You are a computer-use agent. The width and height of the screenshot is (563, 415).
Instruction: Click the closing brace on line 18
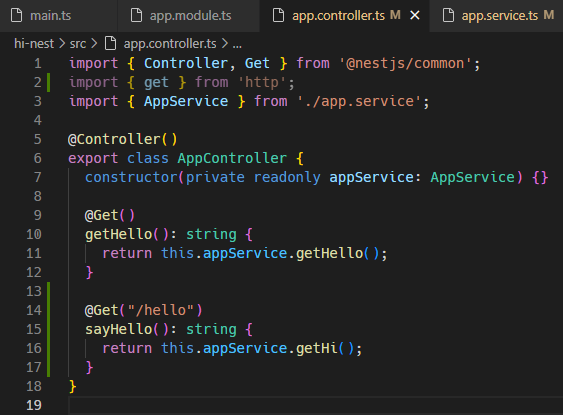point(73,386)
